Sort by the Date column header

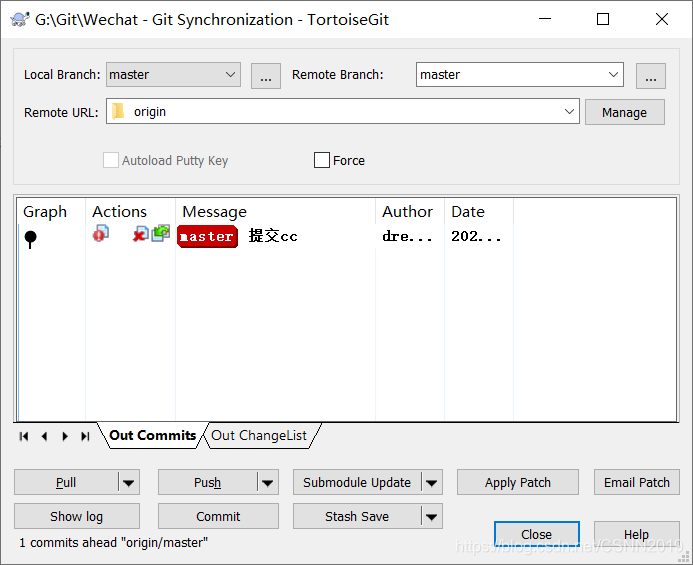479,212
